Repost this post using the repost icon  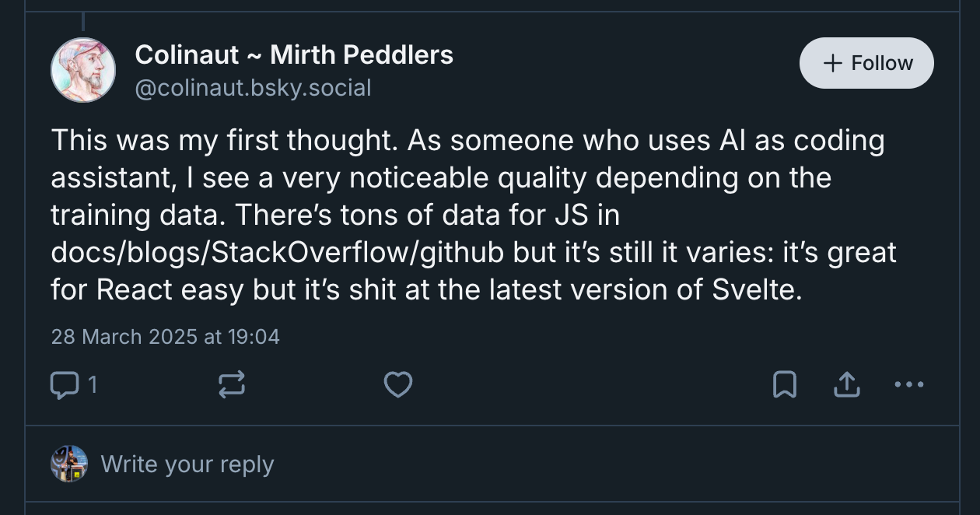(232, 384)
